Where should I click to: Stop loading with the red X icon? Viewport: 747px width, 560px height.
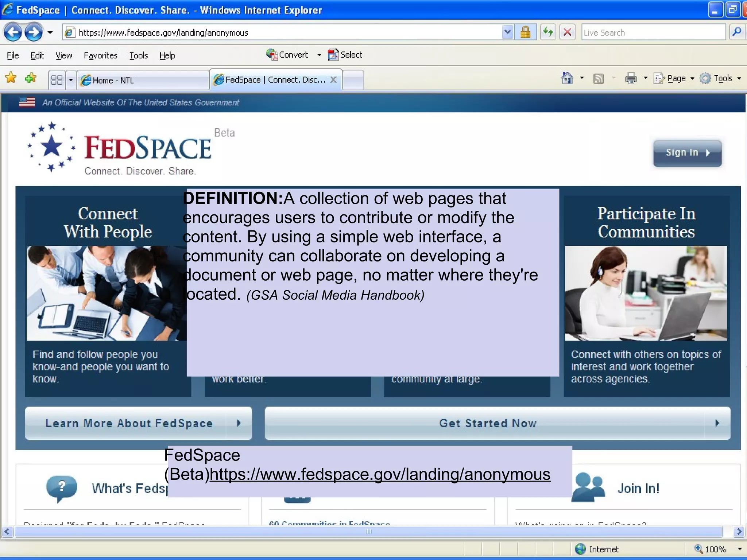[568, 32]
